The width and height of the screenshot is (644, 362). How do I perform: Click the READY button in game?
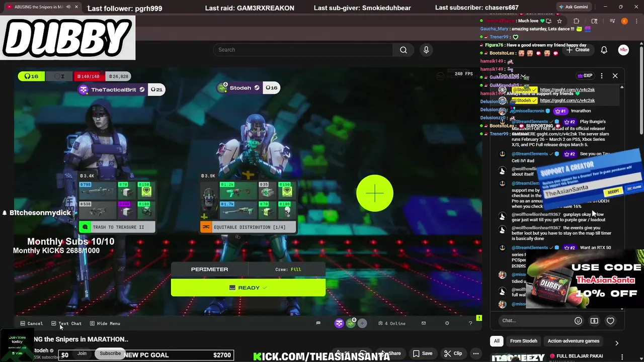click(248, 288)
